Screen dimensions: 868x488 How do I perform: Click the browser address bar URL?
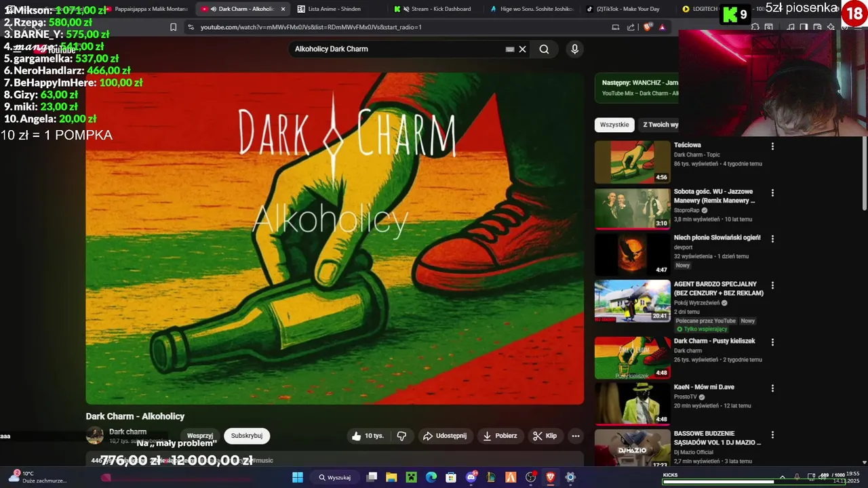(x=311, y=27)
